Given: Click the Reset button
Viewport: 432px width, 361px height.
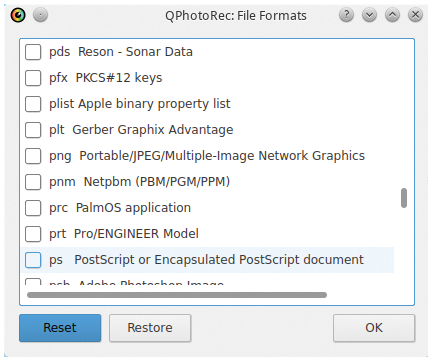Looking at the screenshot, I should coord(60,328).
